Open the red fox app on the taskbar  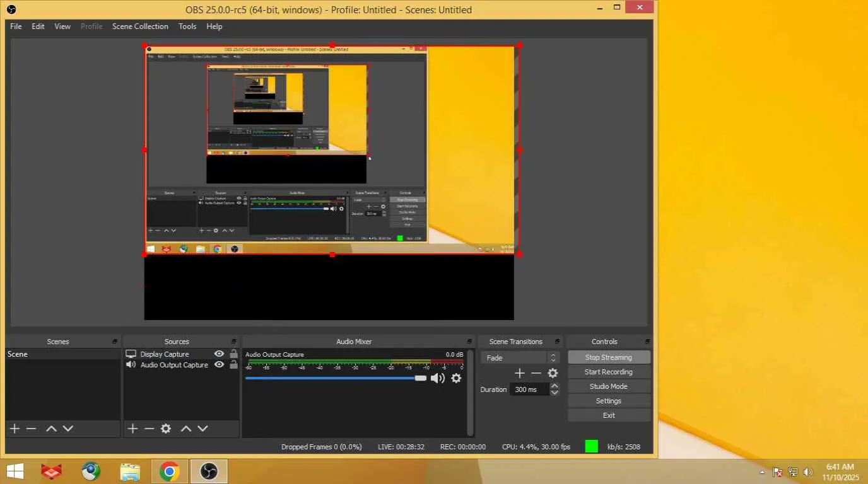(x=52, y=471)
